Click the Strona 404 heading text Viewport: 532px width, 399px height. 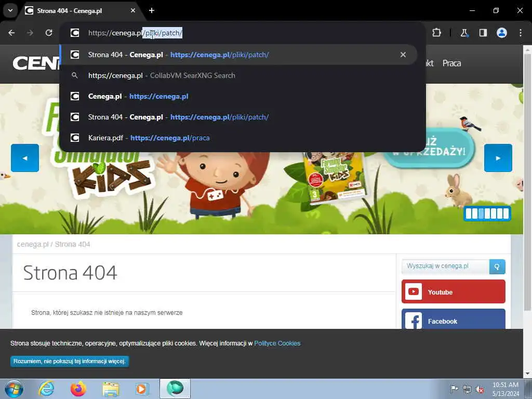[x=70, y=273]
